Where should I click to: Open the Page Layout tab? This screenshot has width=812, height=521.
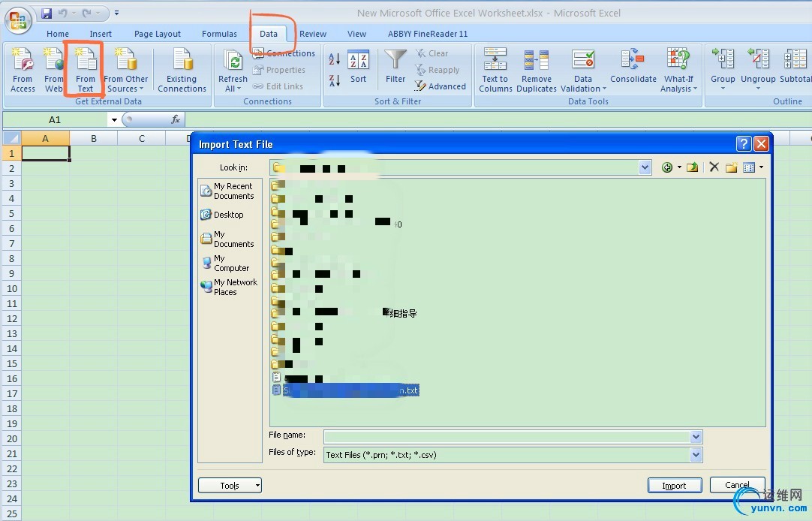(158, 34)
